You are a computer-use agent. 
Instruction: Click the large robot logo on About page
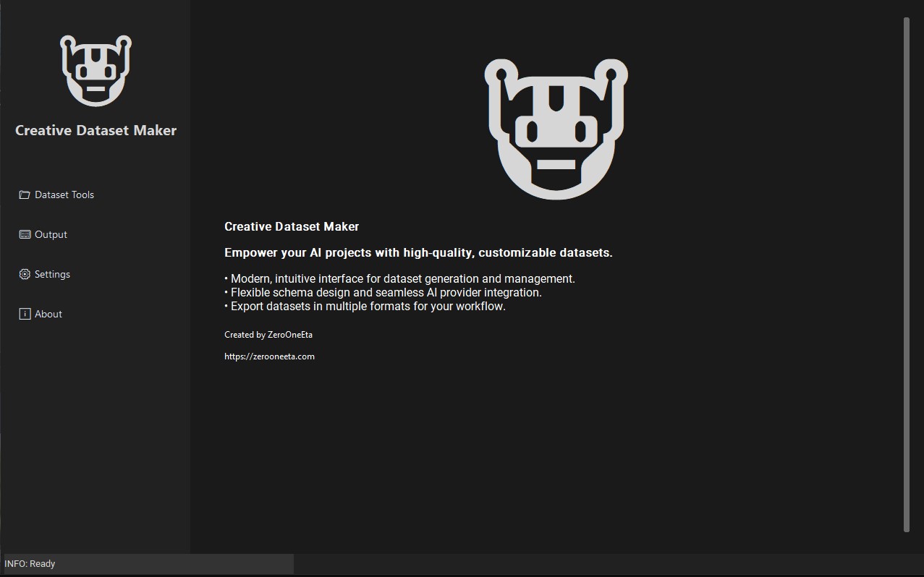(556, 129)
